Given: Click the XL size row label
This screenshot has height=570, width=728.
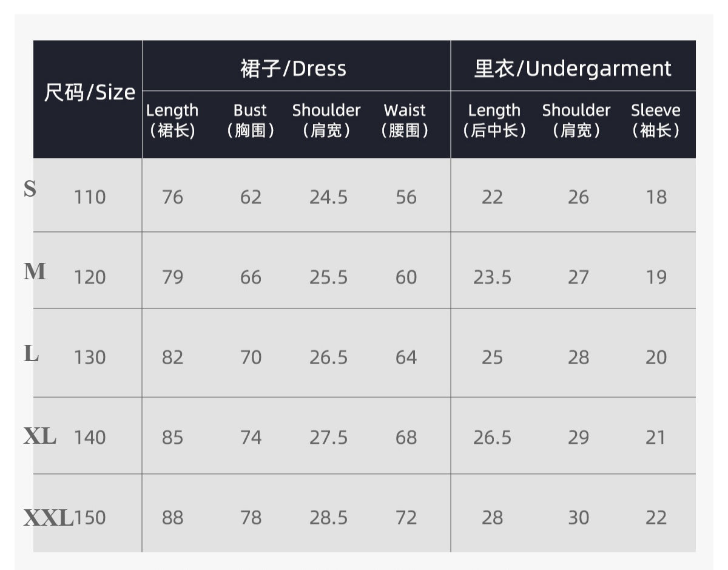Looking at the screenshot, I should click(40, 436).
